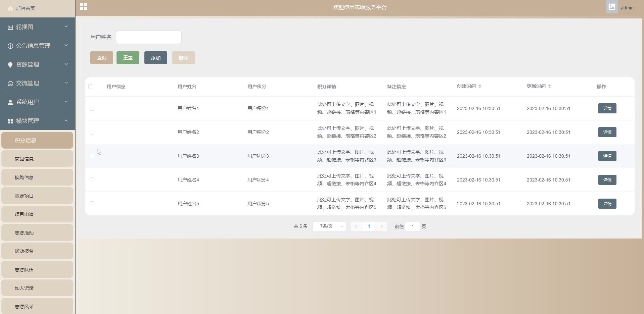Focus the 用户姓名 search input field
Image resolution: width=644 pixels, height=314 pixels.
(x=149, y=37)
